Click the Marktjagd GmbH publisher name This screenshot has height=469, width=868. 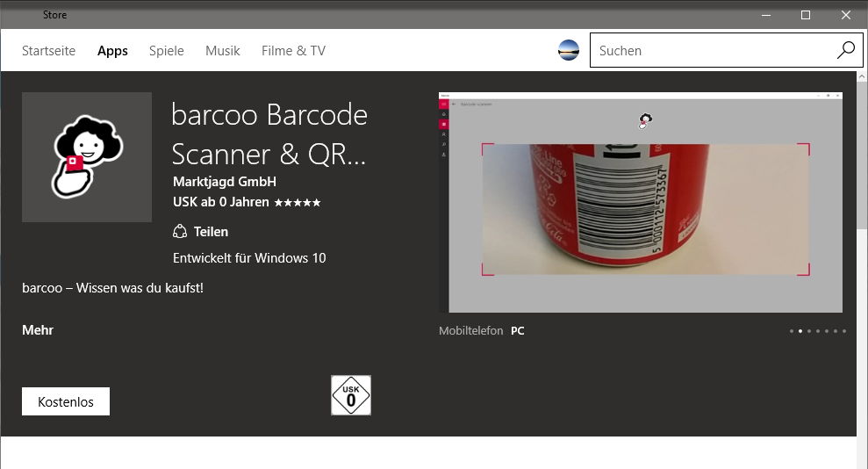pyautogui.click(x=224, y=182)
